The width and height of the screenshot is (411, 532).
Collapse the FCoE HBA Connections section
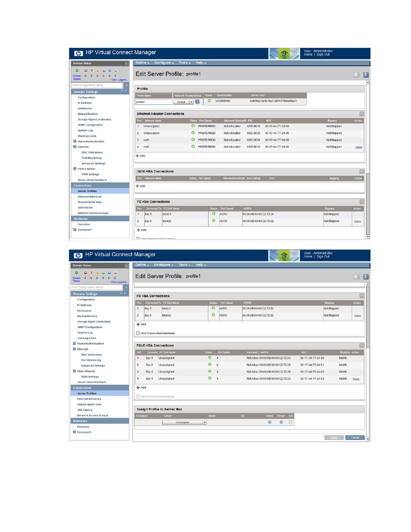(362, 345)
